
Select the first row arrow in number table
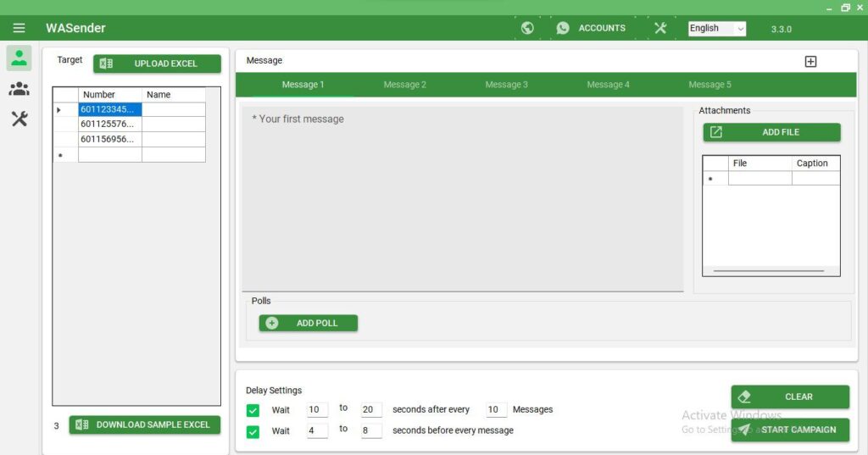58,109
